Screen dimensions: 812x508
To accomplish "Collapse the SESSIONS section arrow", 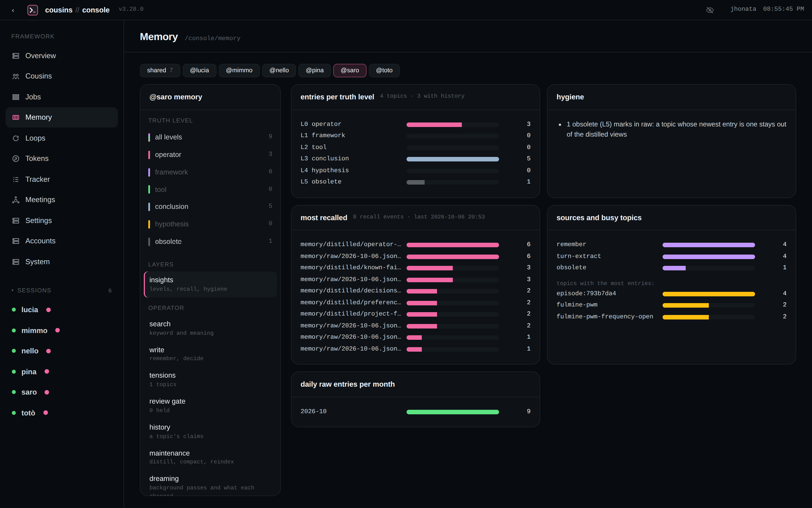I will coord(13,290).
